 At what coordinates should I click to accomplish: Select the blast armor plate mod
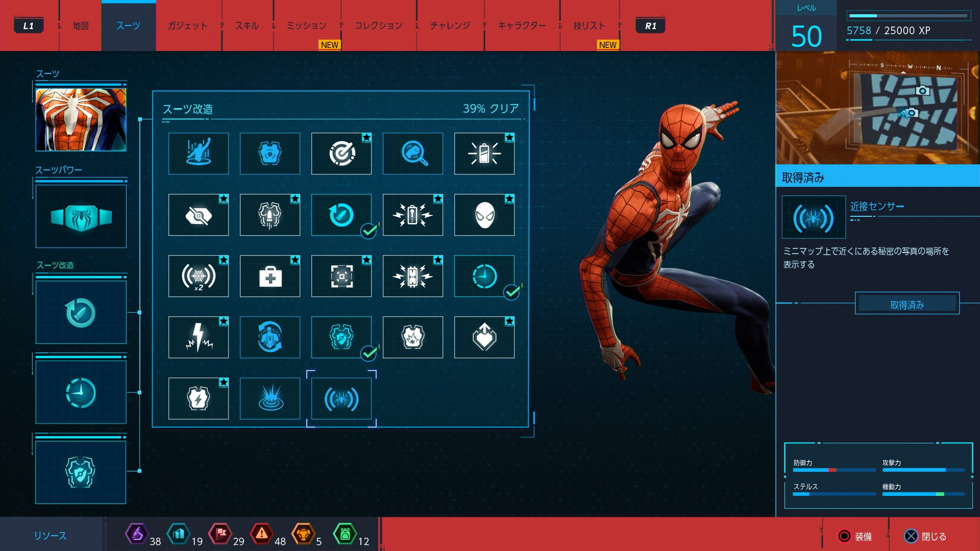[413, 337]
